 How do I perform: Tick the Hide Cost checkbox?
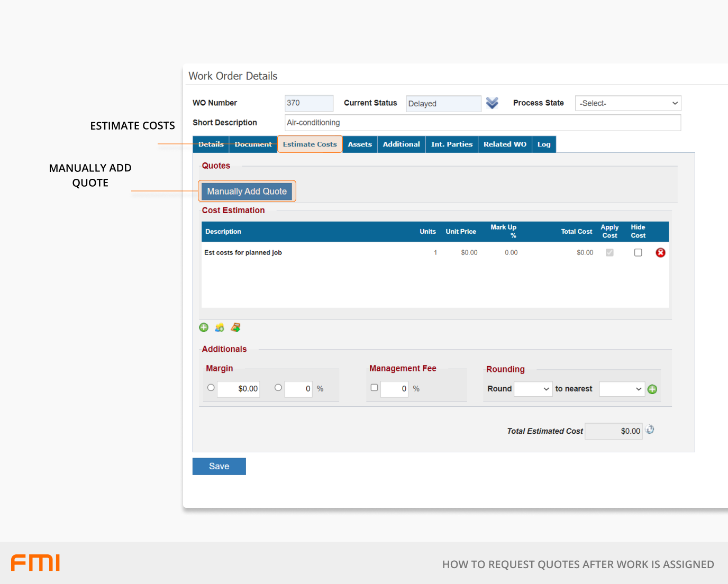[x=638, y=253]
